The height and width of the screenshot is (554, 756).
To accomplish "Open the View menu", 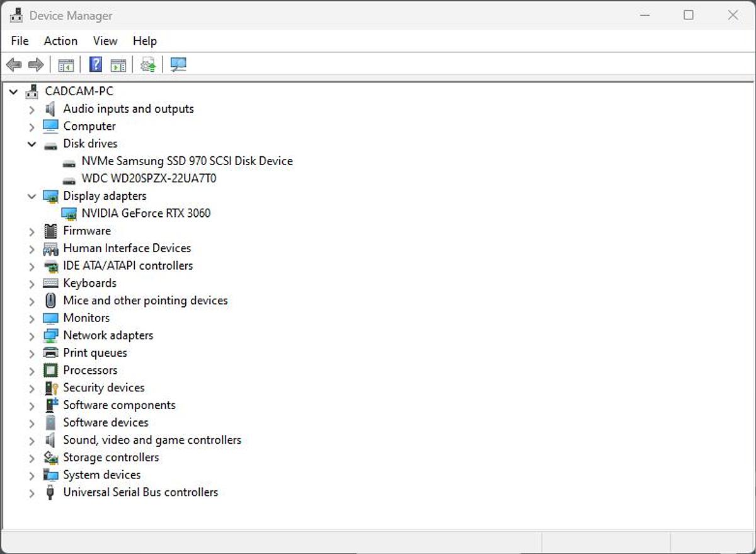I will pyautogui.click(x=105, y=41).
